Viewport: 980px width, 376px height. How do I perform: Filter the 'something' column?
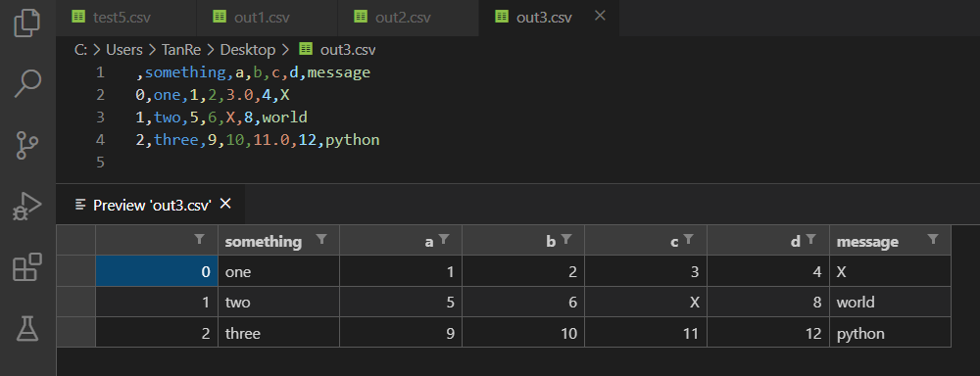point(321,239)
